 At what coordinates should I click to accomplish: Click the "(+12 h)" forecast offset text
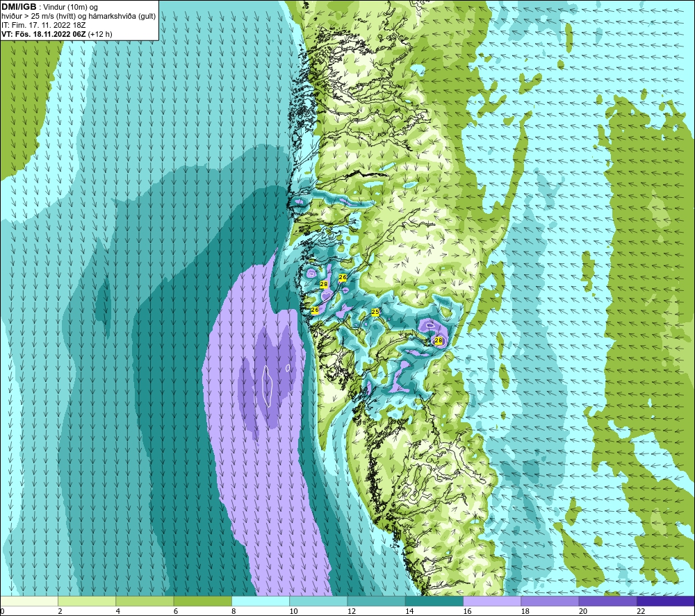pyautogui.click(x=100, y=34)
